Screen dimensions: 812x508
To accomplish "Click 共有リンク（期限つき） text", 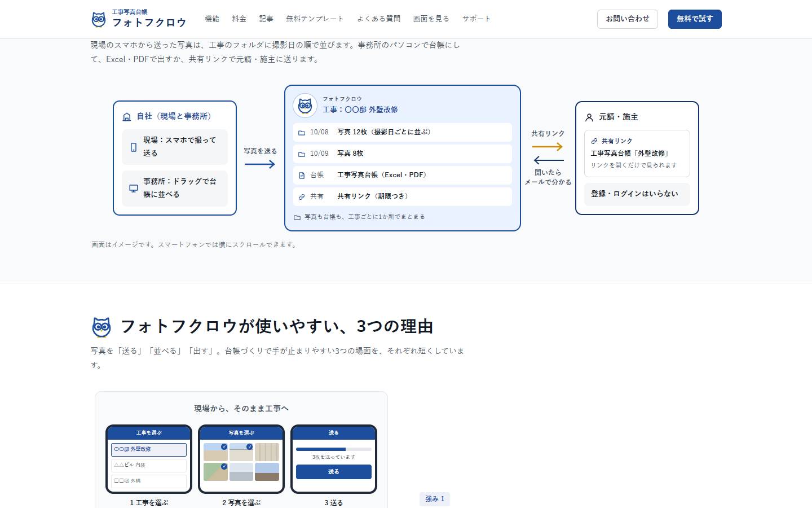I will point(373,196).
